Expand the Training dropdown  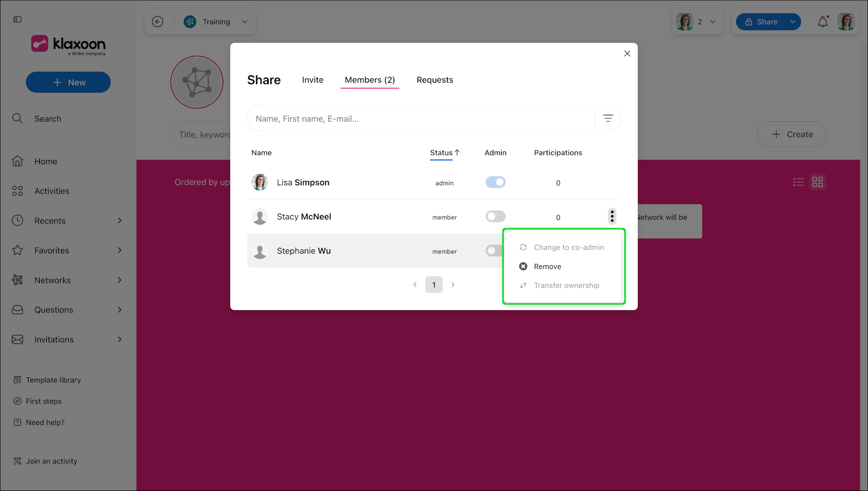245,22
